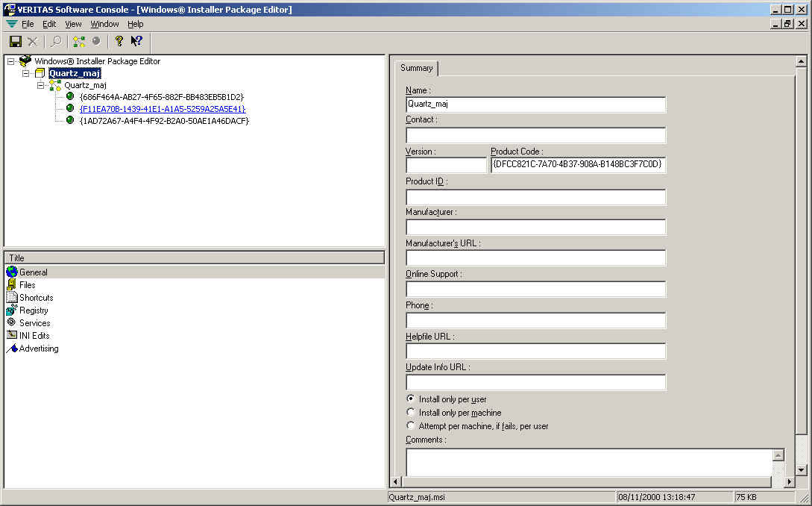Select Install only per user radio button
The width and height of the screenshot is (812, 506).
pos(411,399)
